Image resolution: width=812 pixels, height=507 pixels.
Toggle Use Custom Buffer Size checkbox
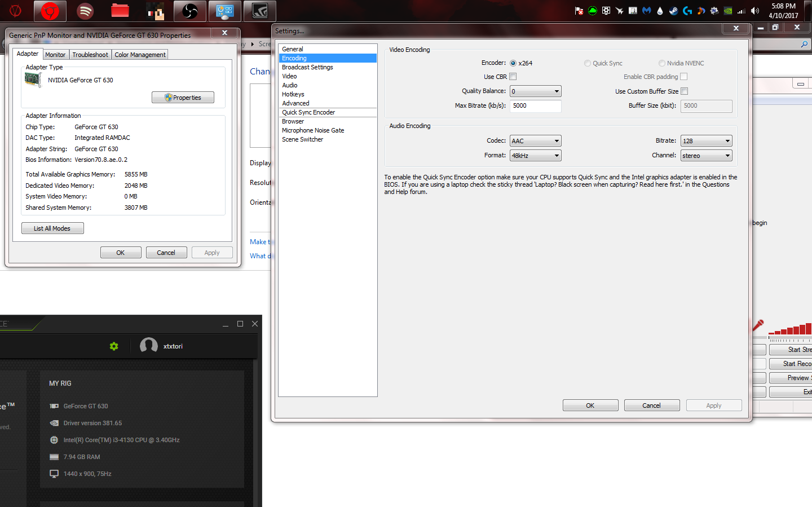pyautogui.click(x=685, y=91)
